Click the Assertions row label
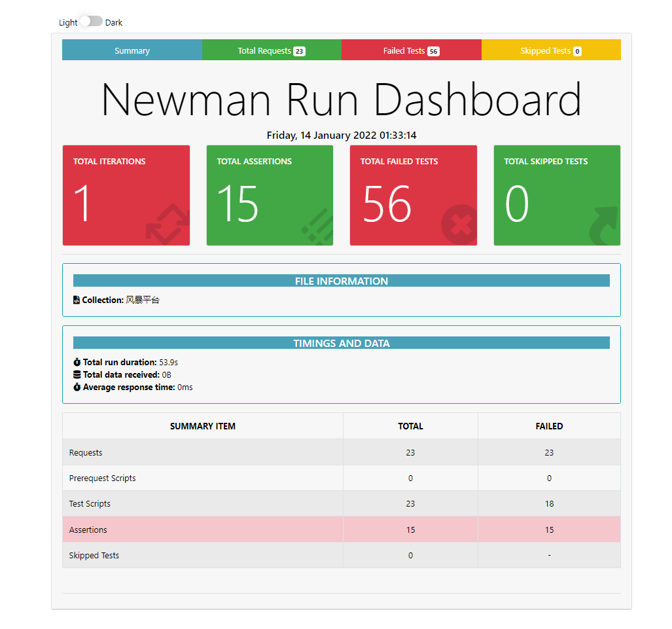Screen dimensions: 672x629 click(88, 530)
